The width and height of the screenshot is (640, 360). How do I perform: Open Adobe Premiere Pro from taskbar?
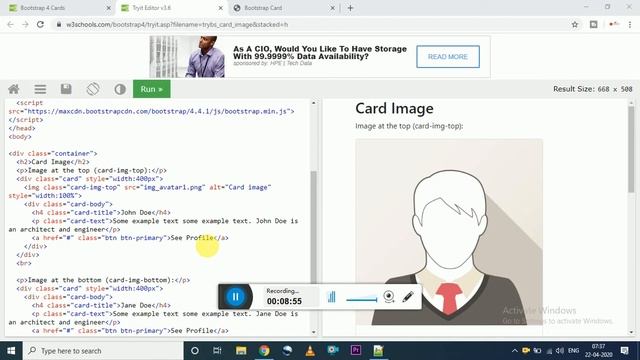coord(356,351)
